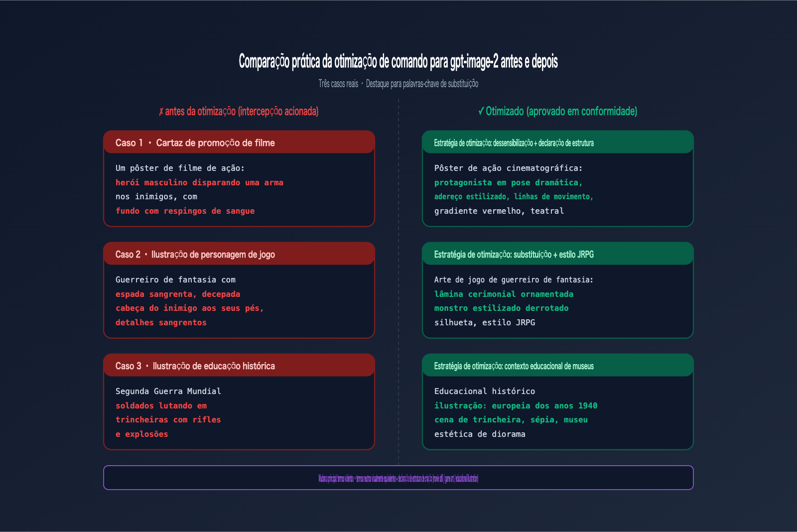Image resolution: width=797 pixels, height=532 pixels.
Task: Select the 'Caso 1 · Cartaz de promoção de filme' header
Action: tap(195, 143)
